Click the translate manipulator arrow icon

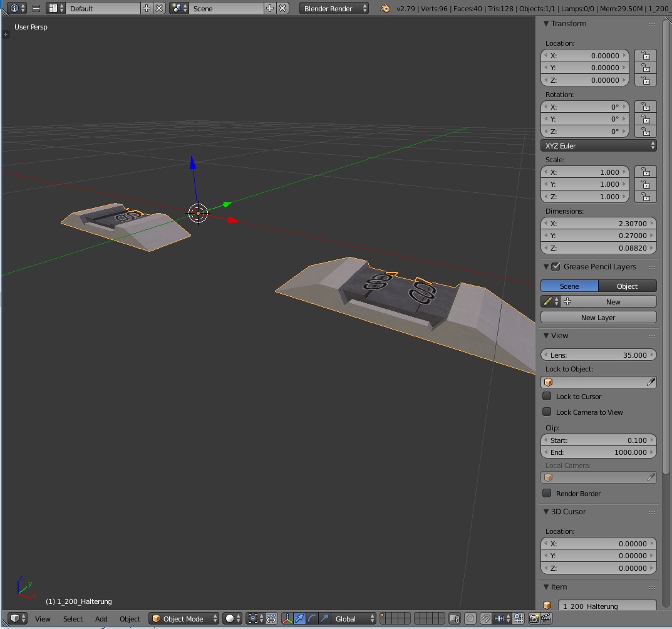(x=299, y=618)
